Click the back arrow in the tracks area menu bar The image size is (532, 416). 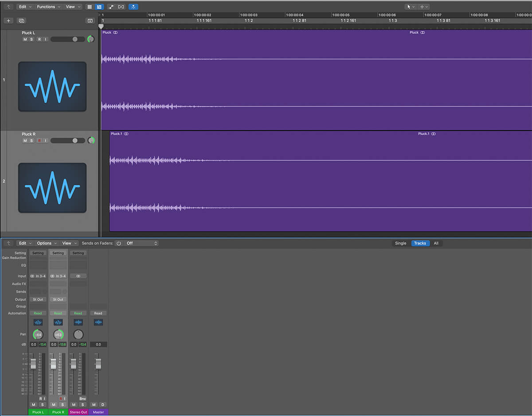pos(8,7)
